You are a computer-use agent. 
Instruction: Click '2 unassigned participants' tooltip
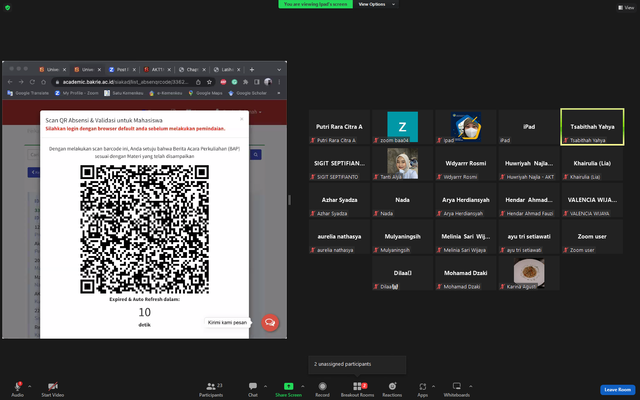point(357,364)
